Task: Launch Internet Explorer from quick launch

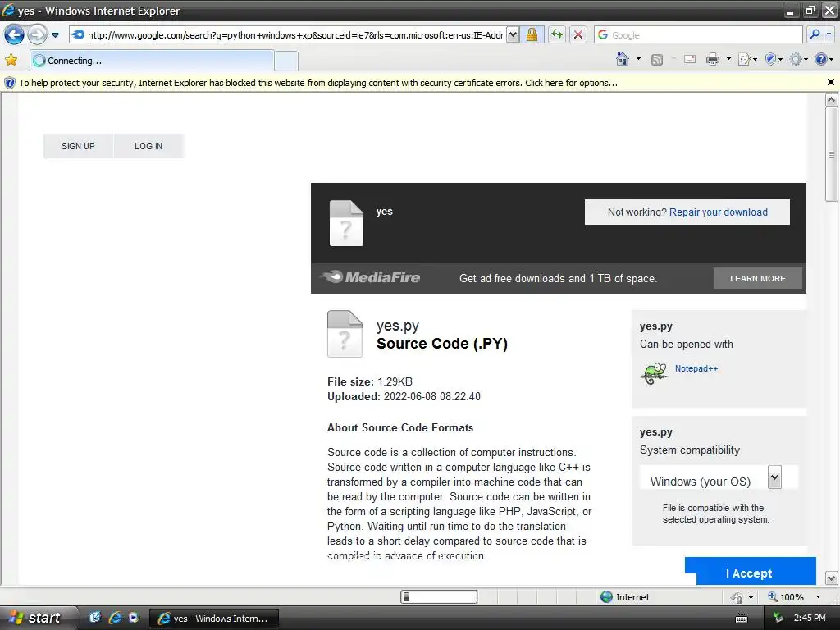Action: 115,618
